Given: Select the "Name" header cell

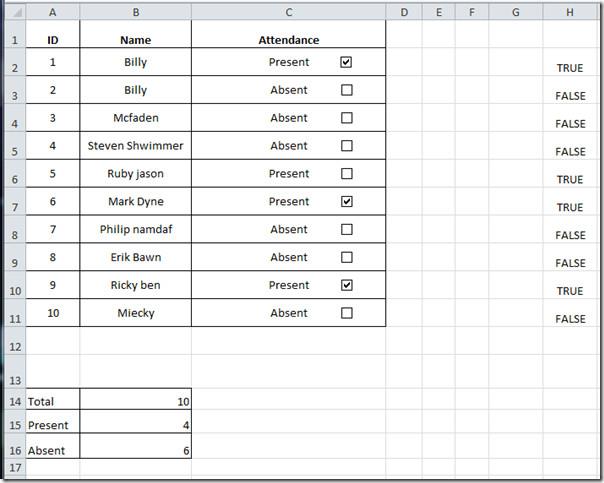Looking at the screenshot, I should tap(135, 40).
